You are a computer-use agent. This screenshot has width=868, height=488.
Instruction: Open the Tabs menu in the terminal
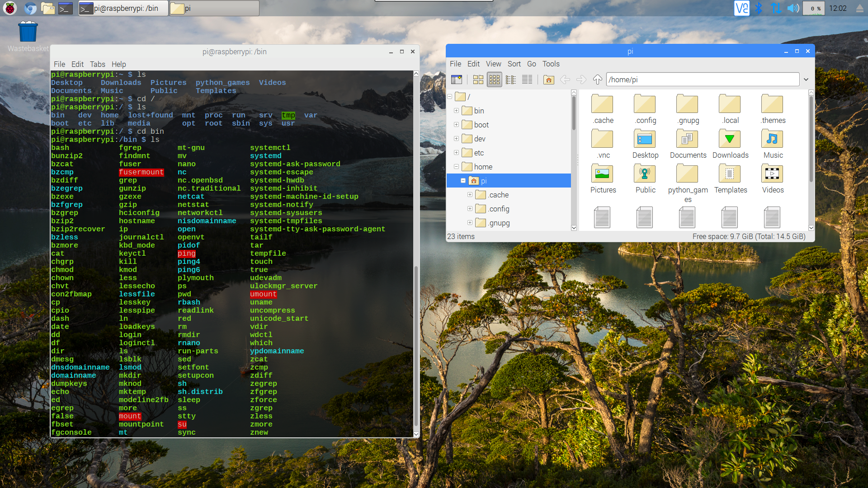coord(97,64)
